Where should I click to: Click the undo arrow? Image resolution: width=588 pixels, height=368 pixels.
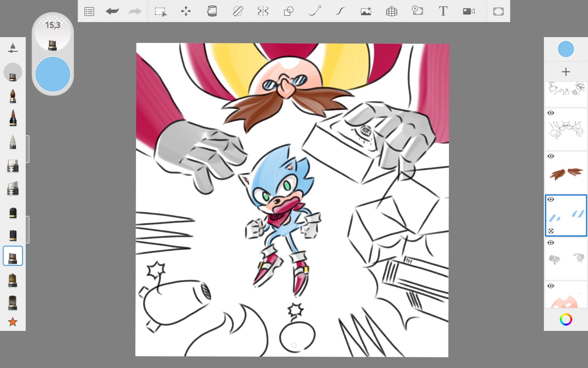(112, 12)
